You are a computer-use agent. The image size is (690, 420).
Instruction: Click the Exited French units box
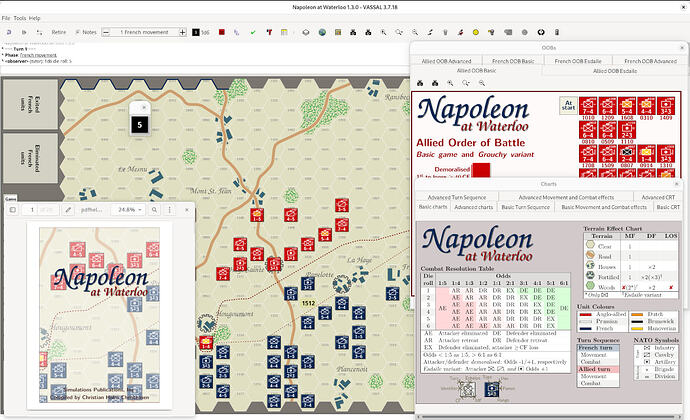31,105
